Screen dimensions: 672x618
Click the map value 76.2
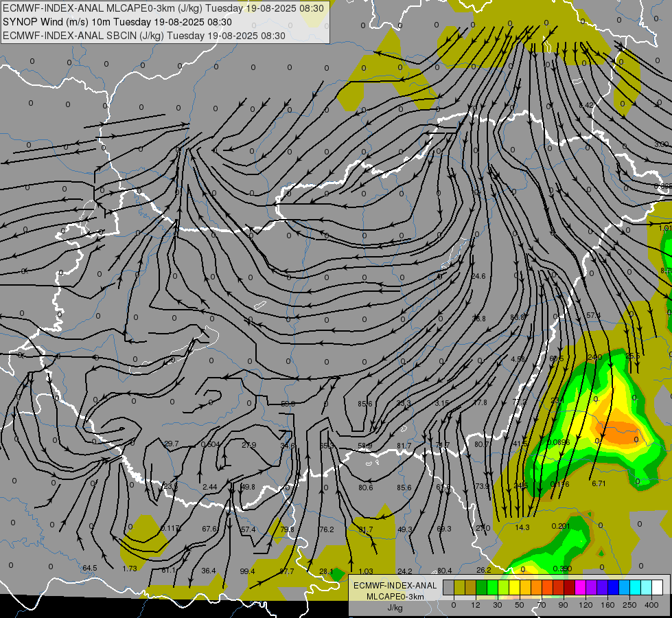(327, 529)
